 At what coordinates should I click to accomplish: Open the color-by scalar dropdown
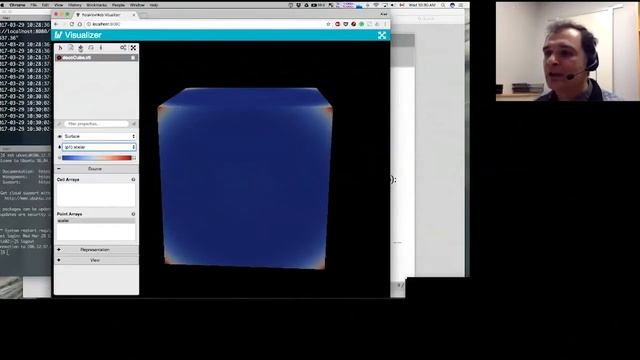(x=99, y=147)
